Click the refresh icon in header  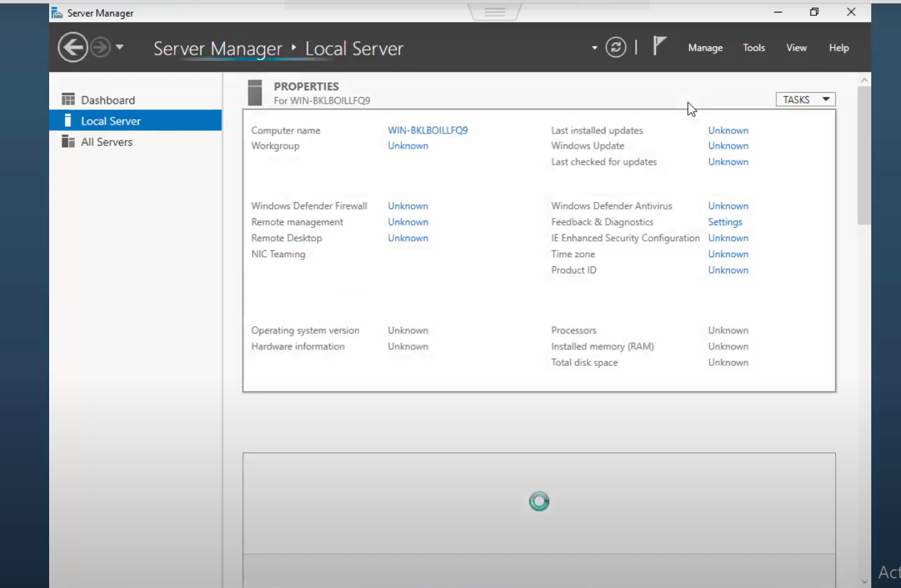click(x=616, y=48)
